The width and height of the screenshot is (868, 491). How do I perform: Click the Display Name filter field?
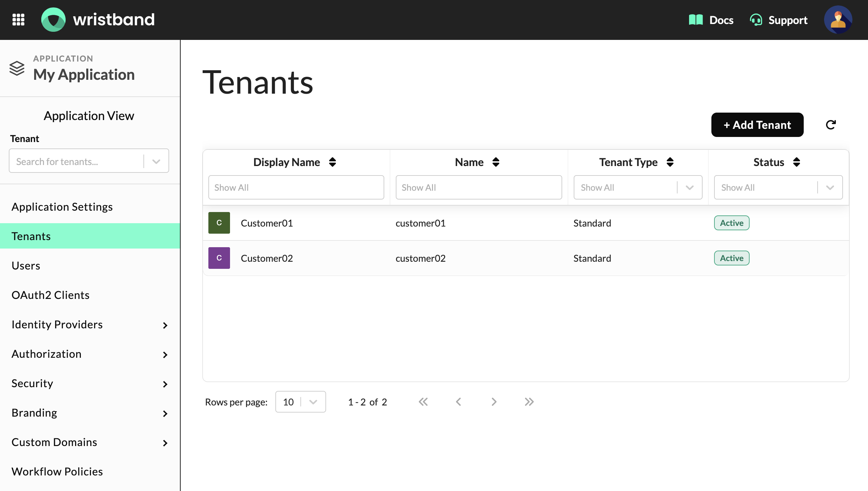(296, 187)
